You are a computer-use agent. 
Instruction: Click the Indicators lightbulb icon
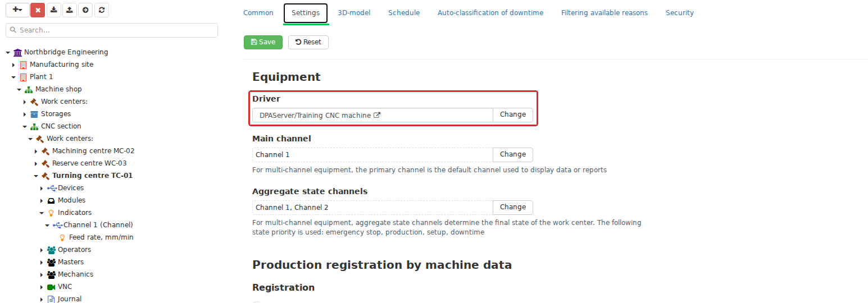coord(51,213)
